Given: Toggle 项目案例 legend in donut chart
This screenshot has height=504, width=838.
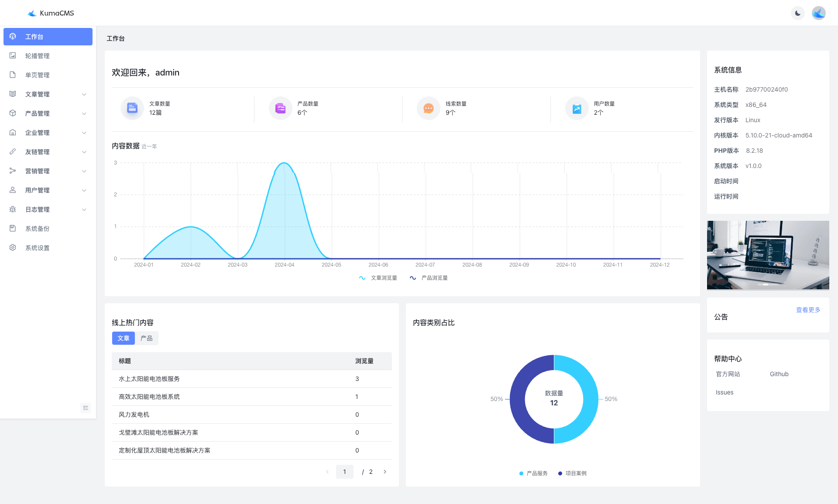Looking at the screenshot, I should tap(572, 473).
